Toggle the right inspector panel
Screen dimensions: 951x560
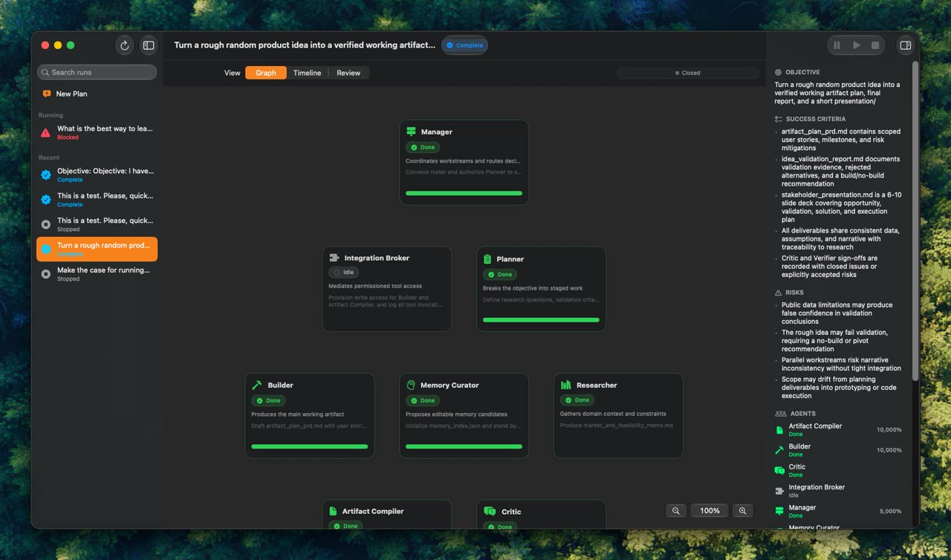point(905,45)
